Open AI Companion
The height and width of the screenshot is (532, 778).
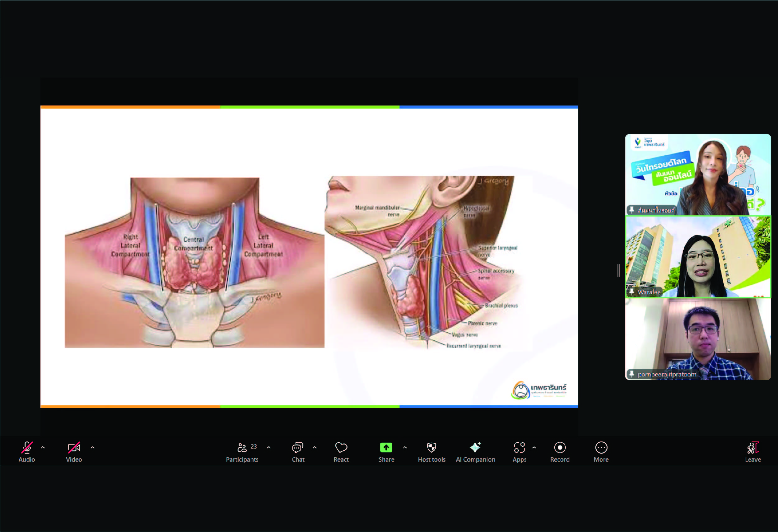pos(475,452)
